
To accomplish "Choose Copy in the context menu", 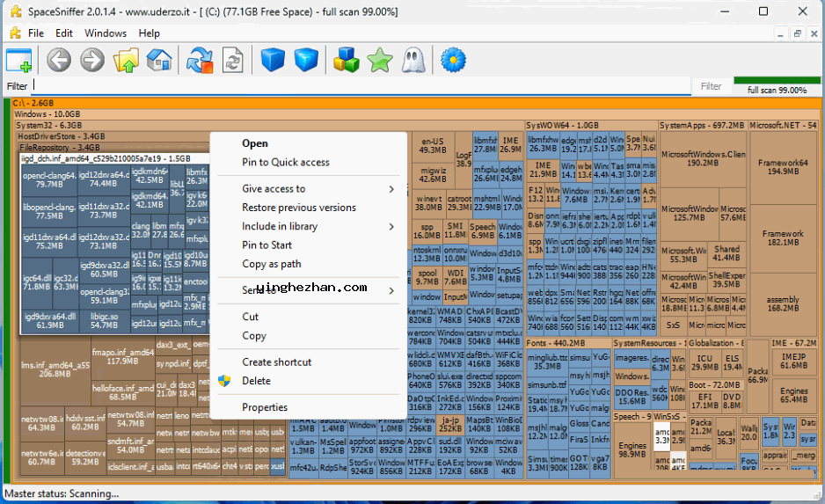I will pos(309,336).
